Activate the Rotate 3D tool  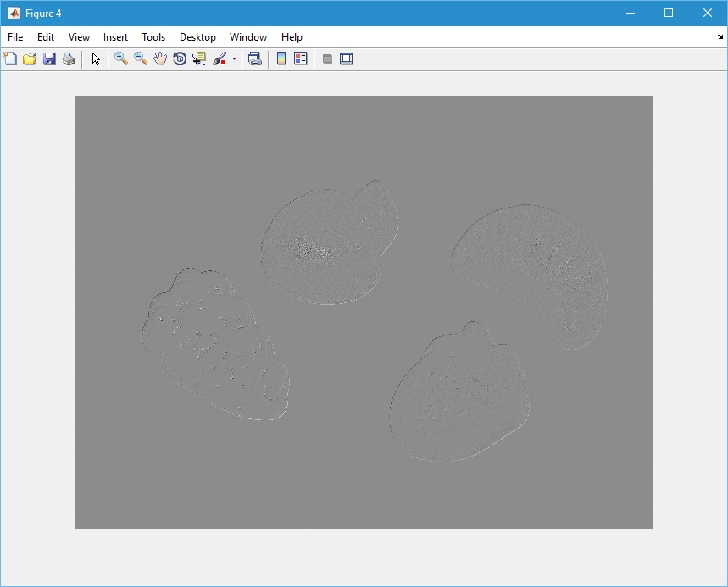tap(180, 58)
